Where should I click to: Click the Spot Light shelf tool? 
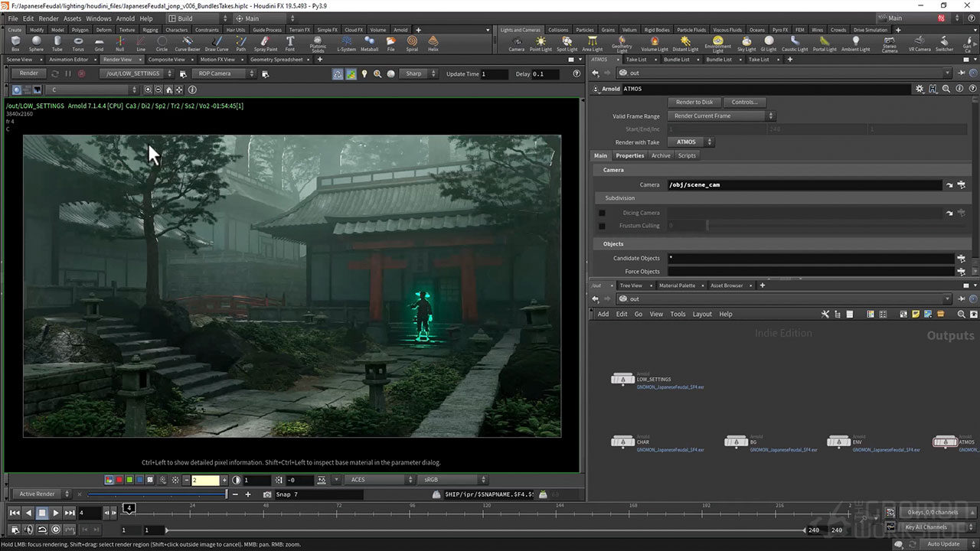567,43
